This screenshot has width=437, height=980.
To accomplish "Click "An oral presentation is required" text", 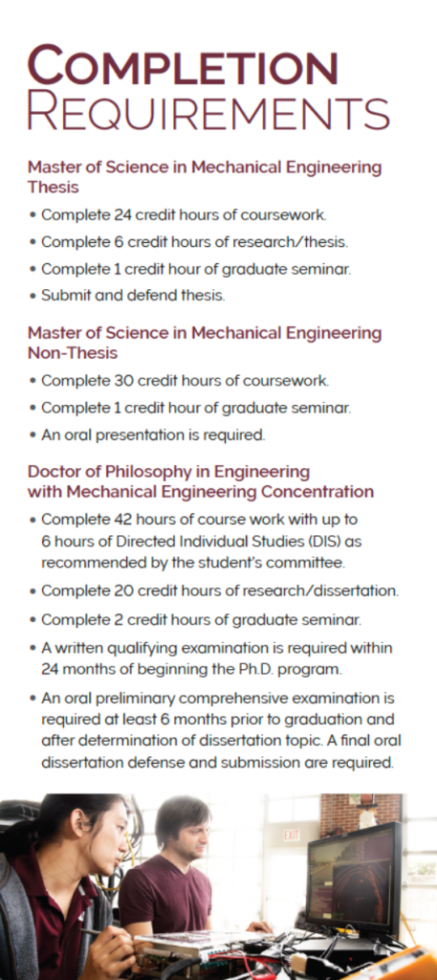I will [146, 435].
